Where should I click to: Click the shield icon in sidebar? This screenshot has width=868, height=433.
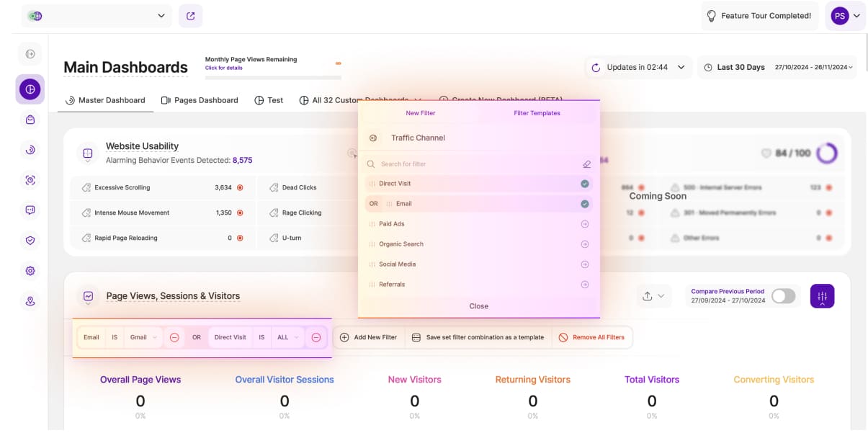pyautogui.click(x=30, y=241)
